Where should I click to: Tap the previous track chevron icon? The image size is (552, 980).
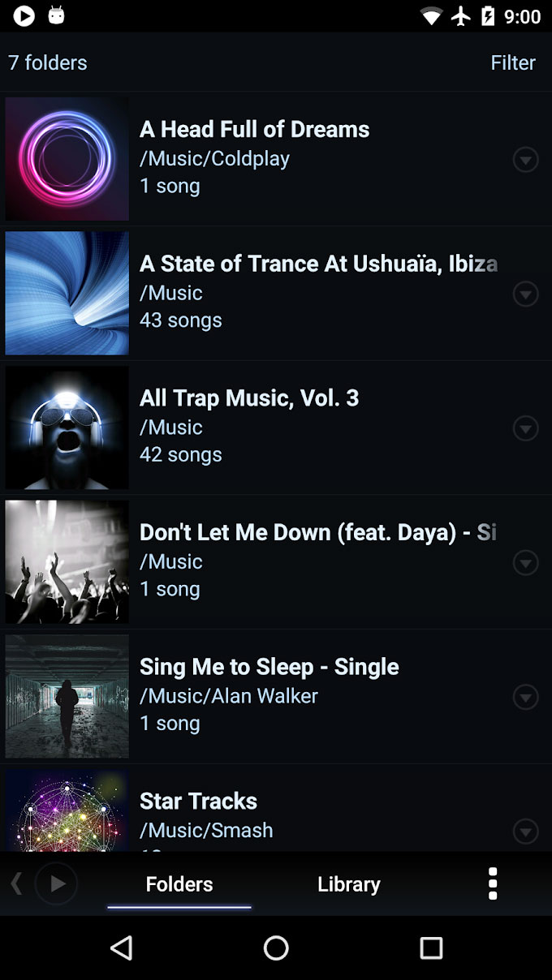16,883
